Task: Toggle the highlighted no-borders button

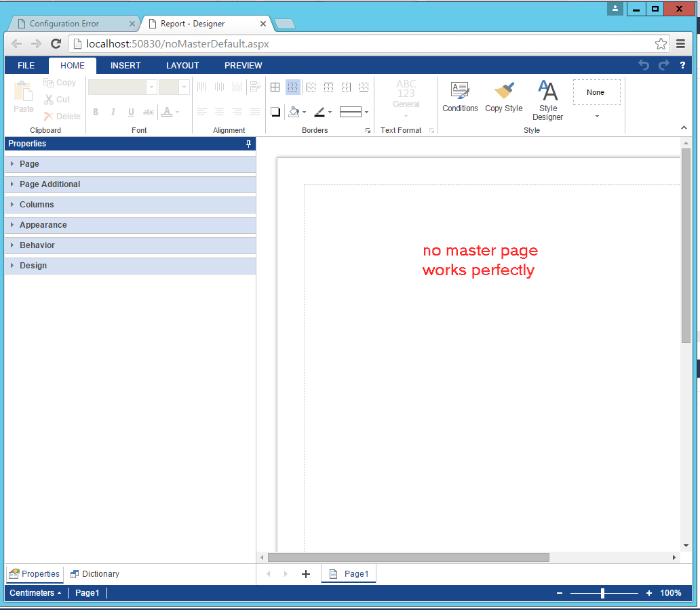Action: [293, 87]
